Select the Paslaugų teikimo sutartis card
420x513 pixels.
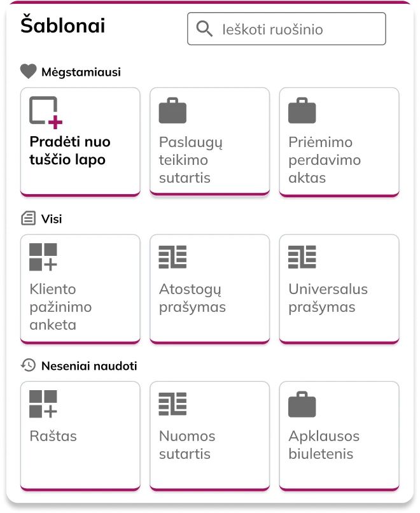[209, 141]
